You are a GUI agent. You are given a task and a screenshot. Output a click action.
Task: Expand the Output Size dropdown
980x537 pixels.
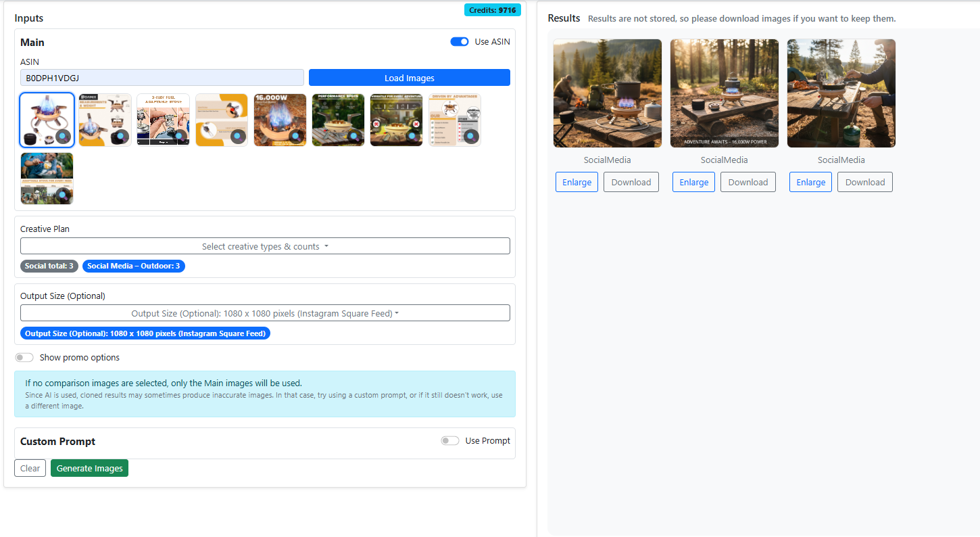(x=265, y=313)
